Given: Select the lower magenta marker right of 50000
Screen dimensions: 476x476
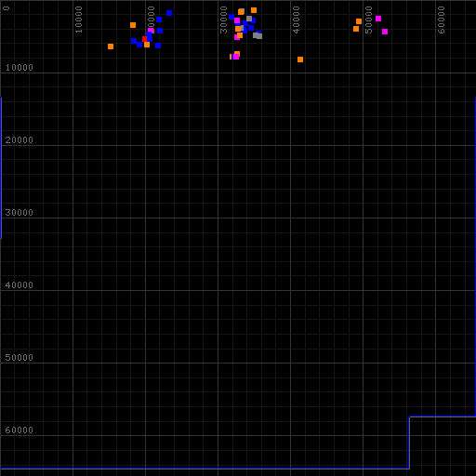Looking at the screenshot, I should coord(385,32).
